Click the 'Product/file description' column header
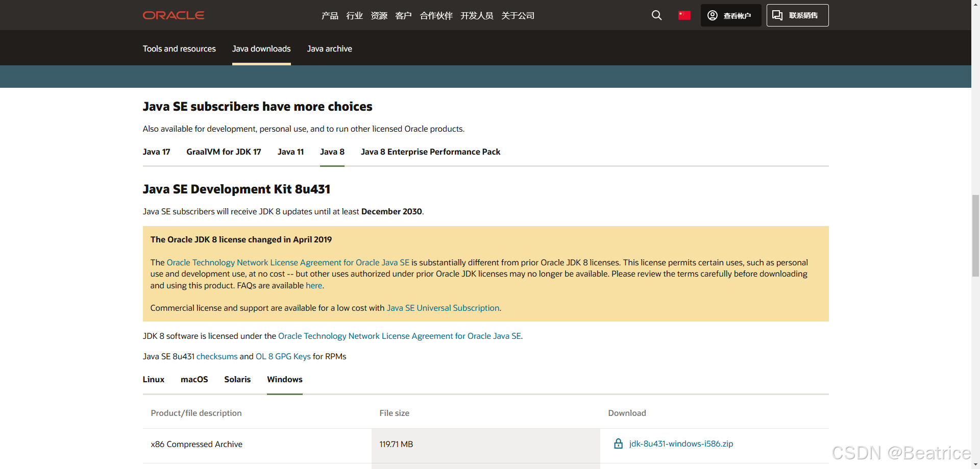980x469 pixels. (x=196, y=413)
